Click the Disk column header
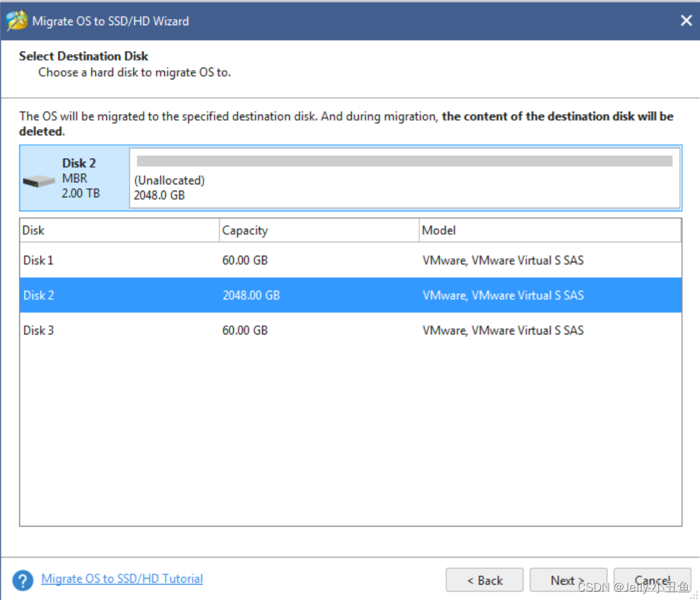This screenshot has height=600, width=700. pos(32,230)
